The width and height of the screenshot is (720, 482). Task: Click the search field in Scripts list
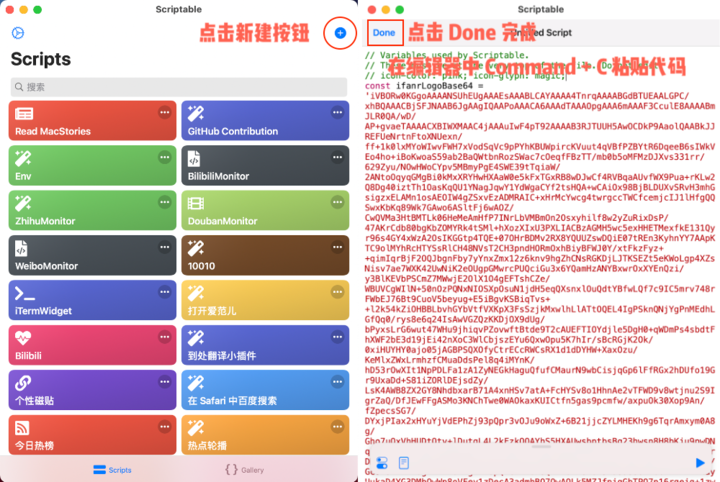[x=179, y=87]
